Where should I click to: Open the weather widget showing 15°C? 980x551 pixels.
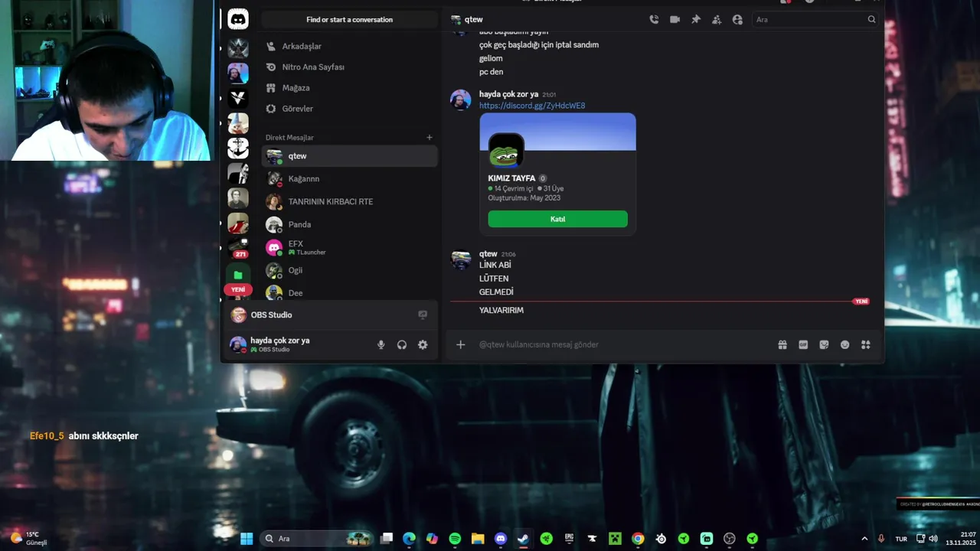(28, 538)
